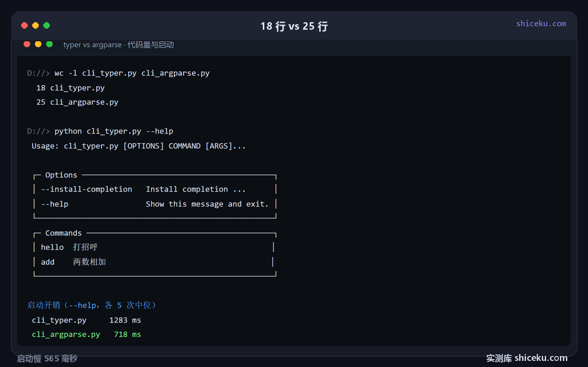Image resolution: width=588 pixels, height=367 pixels.
Task: Click the "1283 ms" timing value
Action: tap(125, 320)
